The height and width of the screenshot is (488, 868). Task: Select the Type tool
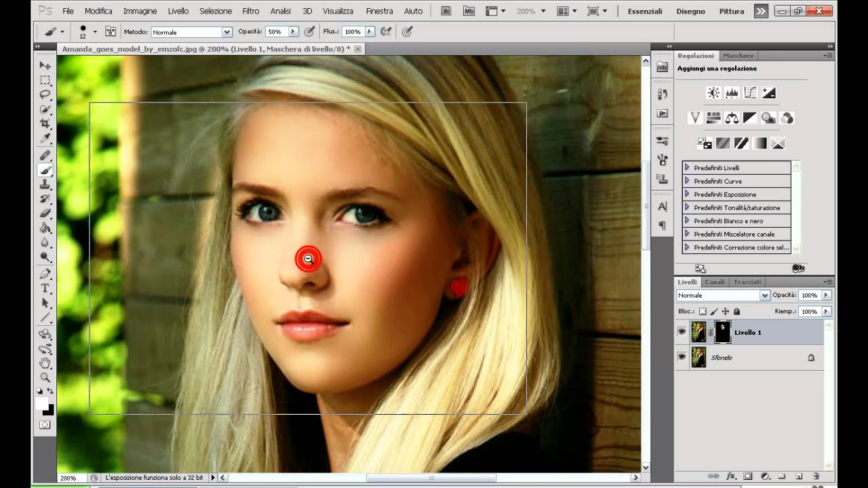[45, 288]
